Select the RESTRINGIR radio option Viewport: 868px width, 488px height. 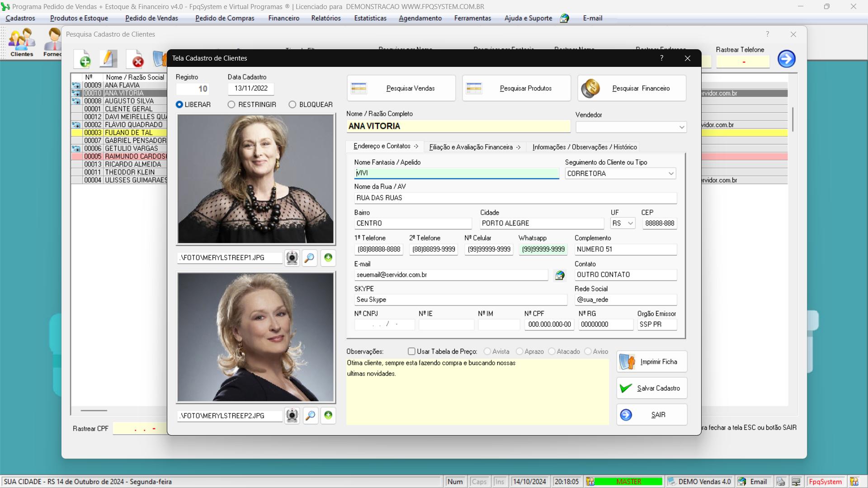coord(231,105)
